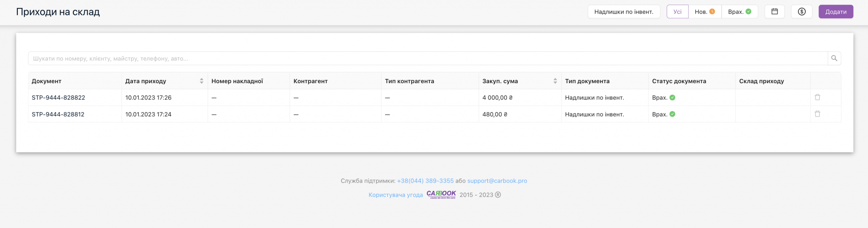This screenshot has width=868, height=228.
Task: Click the dollar sign currency icon
Action: [801, 12]
